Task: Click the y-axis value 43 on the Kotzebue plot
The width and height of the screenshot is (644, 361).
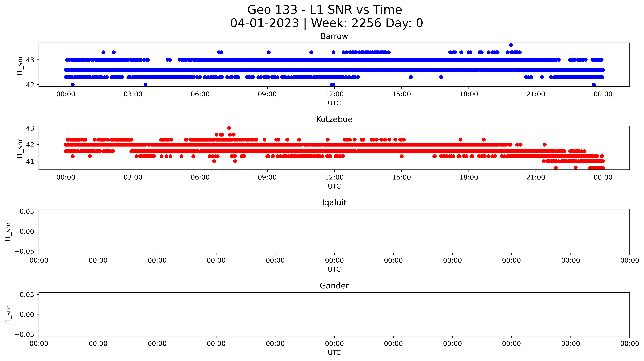Action: pos(30,128)
